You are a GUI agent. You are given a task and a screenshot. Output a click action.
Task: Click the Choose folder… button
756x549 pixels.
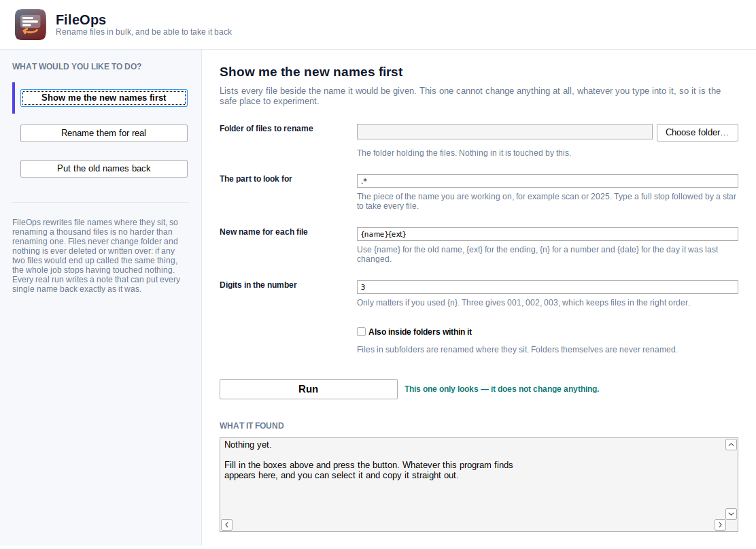tap(697, 132)
